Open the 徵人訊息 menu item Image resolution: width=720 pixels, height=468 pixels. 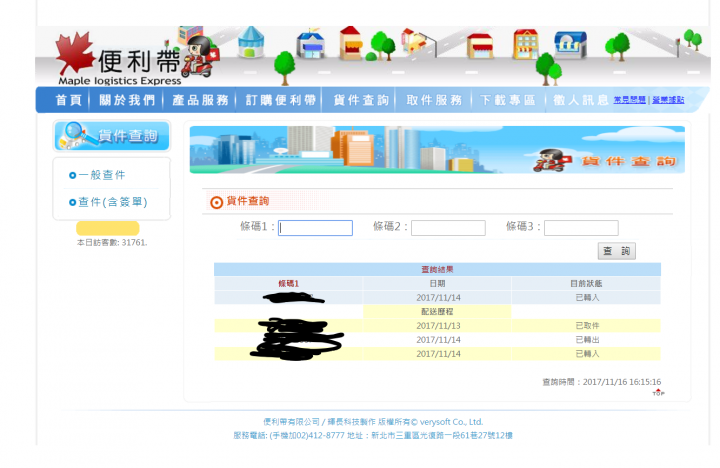click(x=581, y=100)
